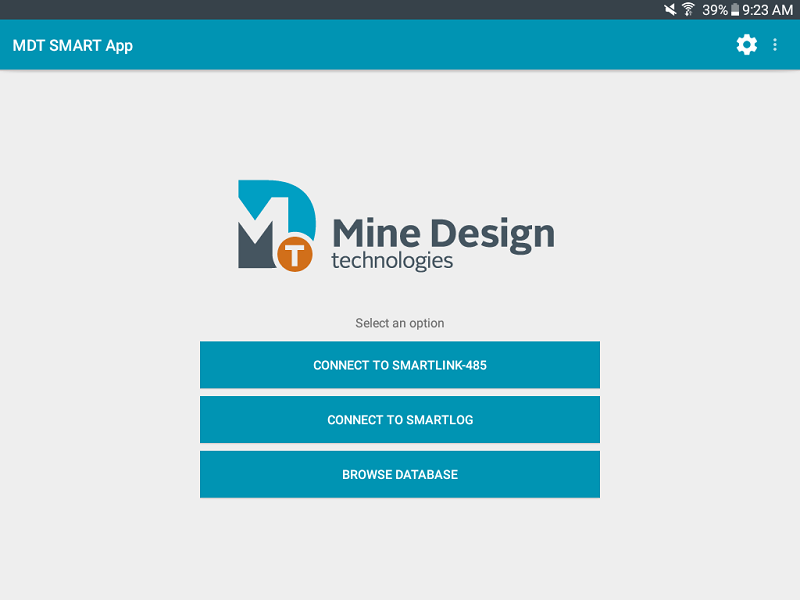This screenshot has height=600, width=800.
Task: Click the orange T emblem in the logo
Action: tap(295, 250)
